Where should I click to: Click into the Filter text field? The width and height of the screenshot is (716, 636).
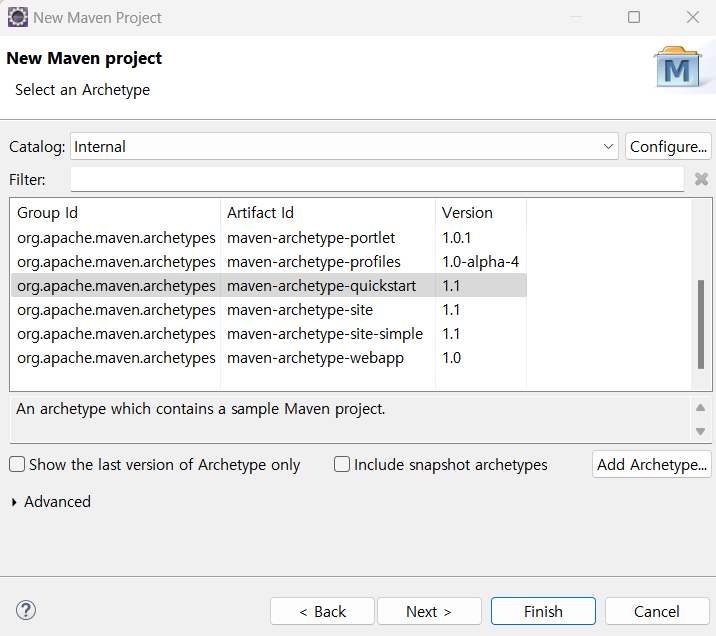[377, 179]
